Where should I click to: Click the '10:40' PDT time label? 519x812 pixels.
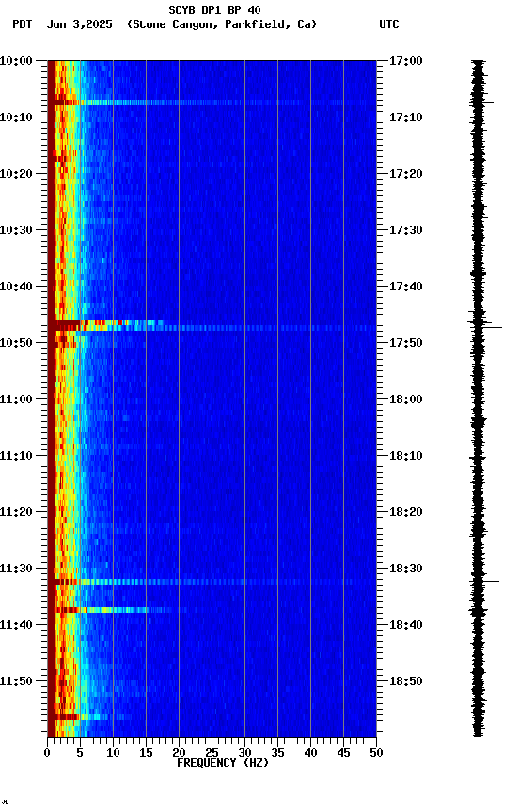pyautogui.click(x=16, y=287)
